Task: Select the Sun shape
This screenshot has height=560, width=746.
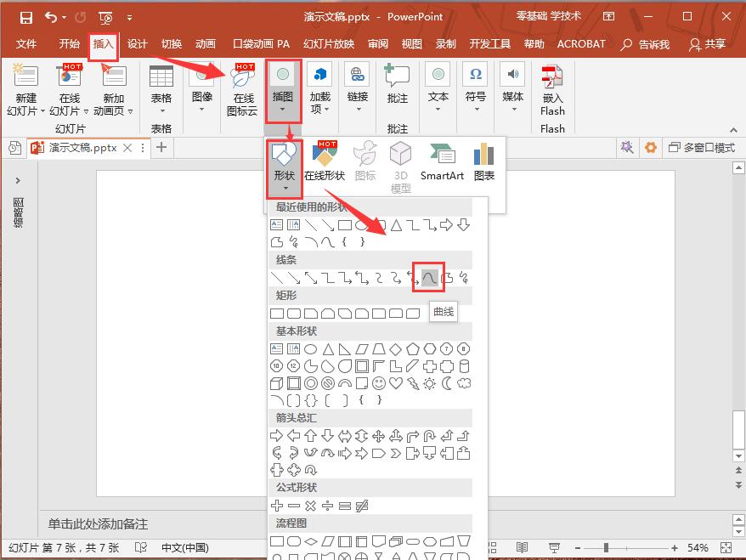Action: pos(430,383)
